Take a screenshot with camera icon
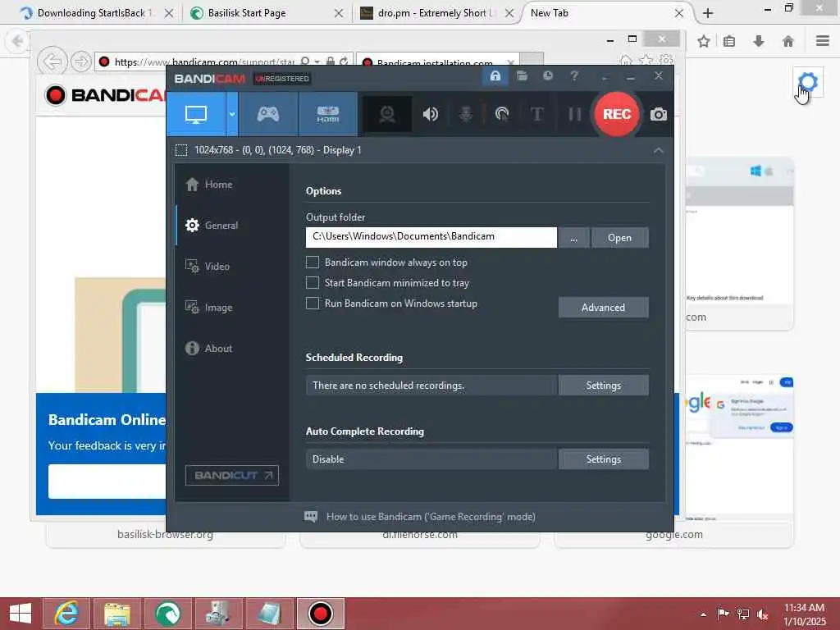Screen dimensions: 840x630 (659, 114)
